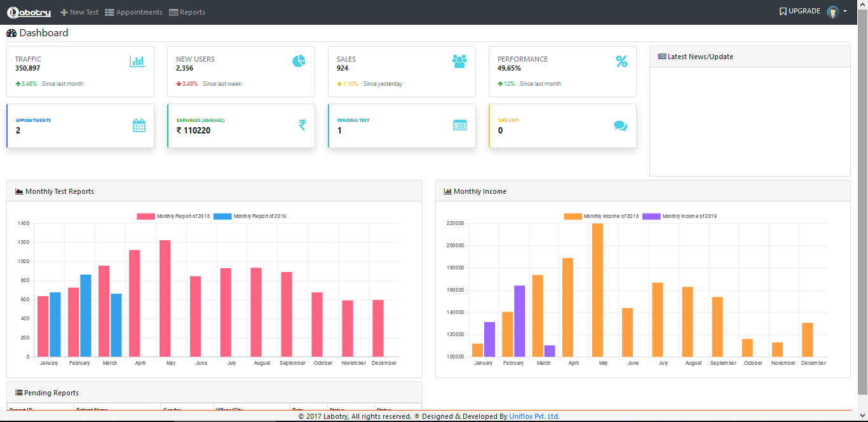Click the orange May bar in Monthly Income
This screenshot has height=422, width=868.
click(x=597, y=290)
